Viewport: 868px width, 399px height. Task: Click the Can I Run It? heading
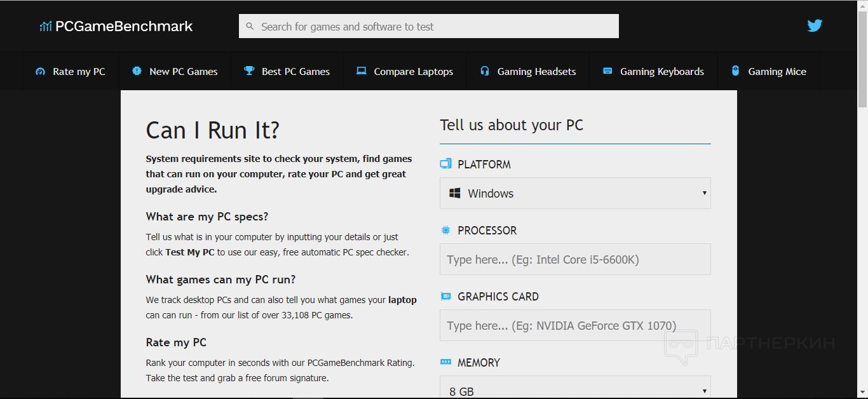coord(213,130)
